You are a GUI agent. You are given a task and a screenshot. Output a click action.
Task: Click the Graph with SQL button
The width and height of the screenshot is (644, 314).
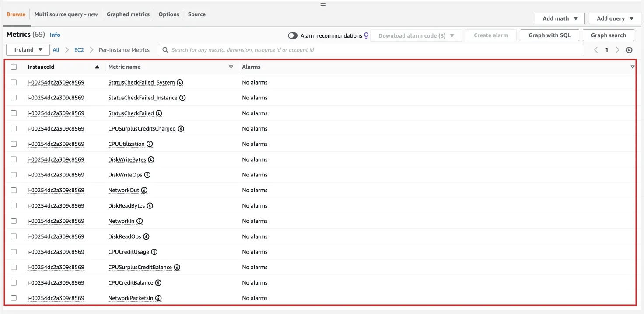[549, 35]
